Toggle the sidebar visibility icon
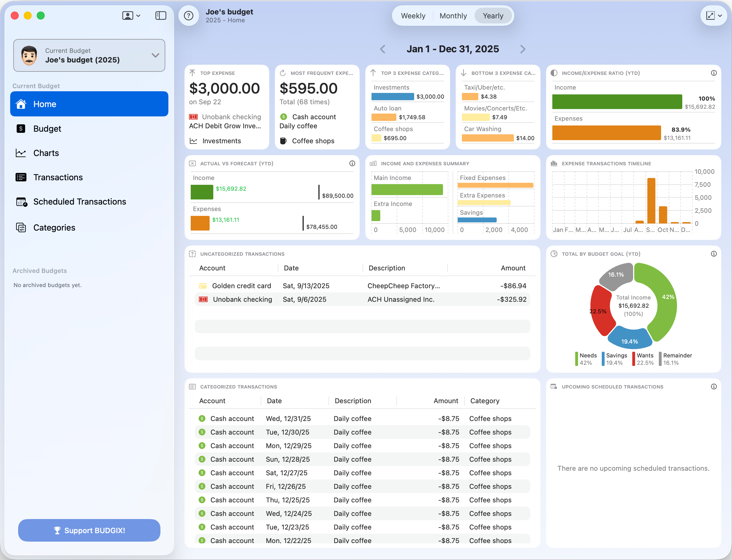Image resolution: width=732 pixels, height=560 pixels. (161, 15)
